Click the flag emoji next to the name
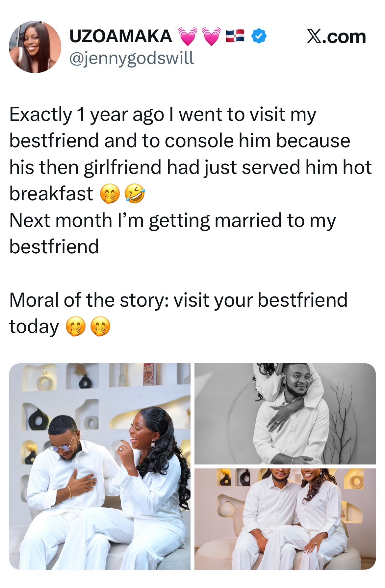The image size is (385, 588). pos(235,36)
